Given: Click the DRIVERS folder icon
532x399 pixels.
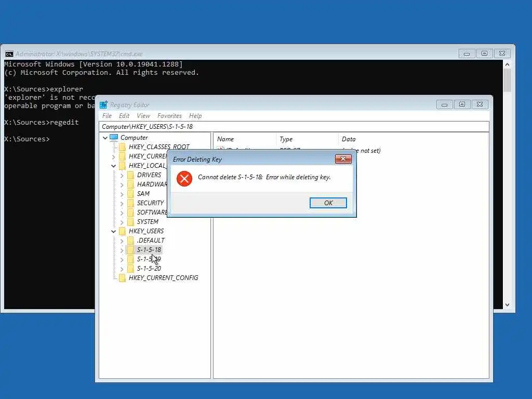Looking at the screenshot, I should (130, 175).
